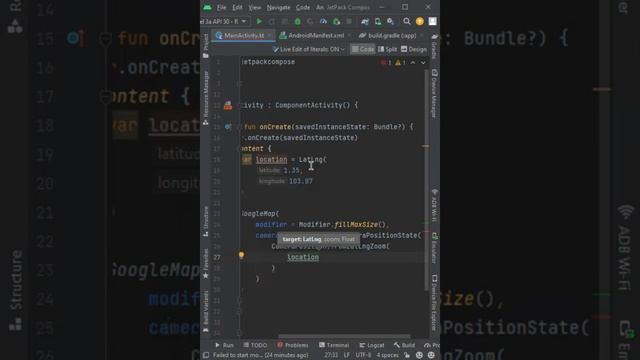
Task: Open the Build Variants side panel
Action: [206, 311]
